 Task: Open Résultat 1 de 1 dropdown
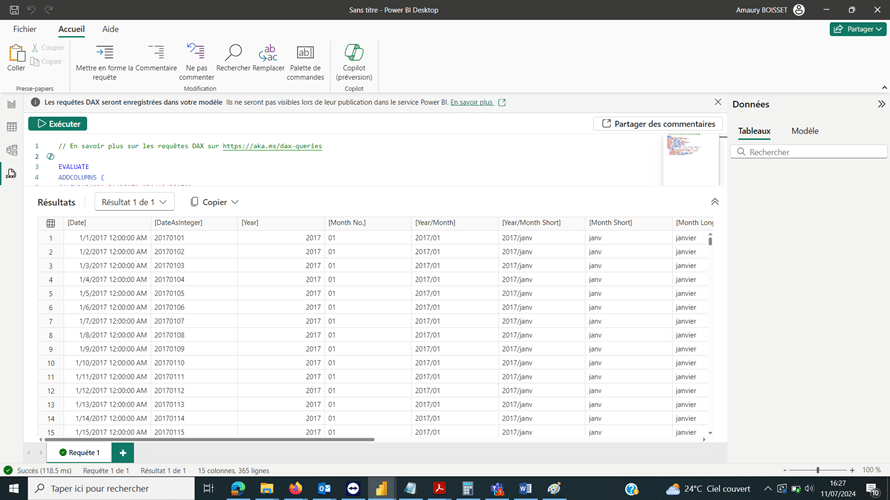click(x=134, y=202)
